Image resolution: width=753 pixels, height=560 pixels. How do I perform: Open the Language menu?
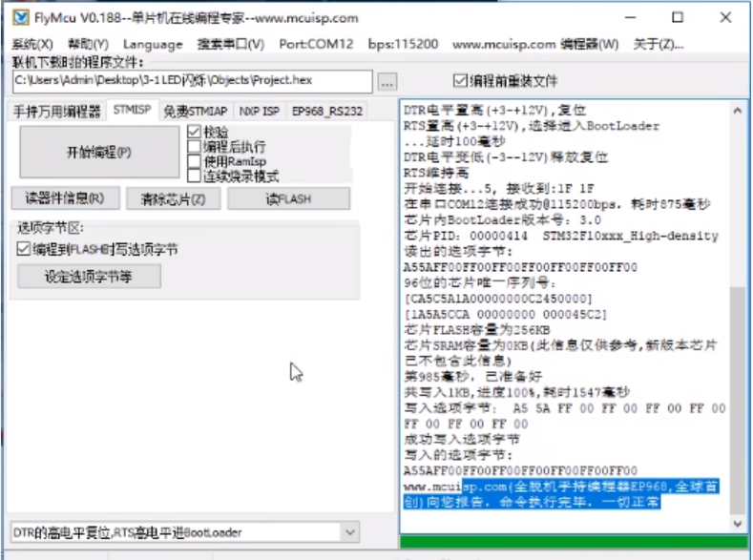point(153,44)
